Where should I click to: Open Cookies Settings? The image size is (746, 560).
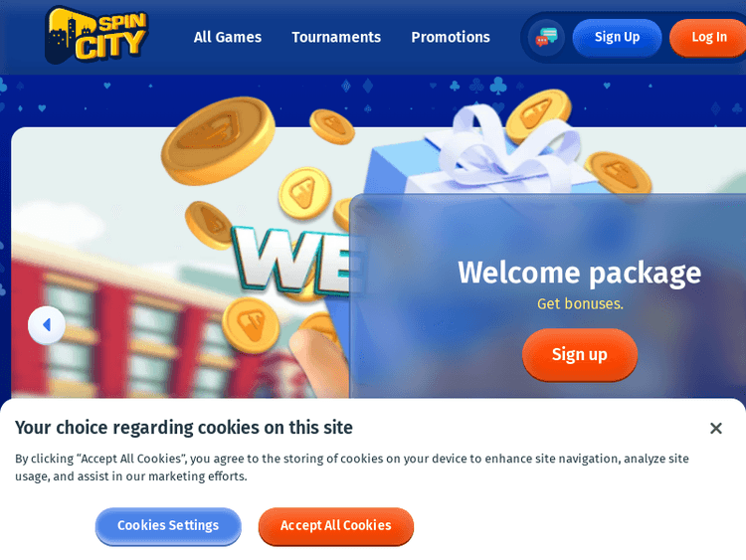[168, 526]
